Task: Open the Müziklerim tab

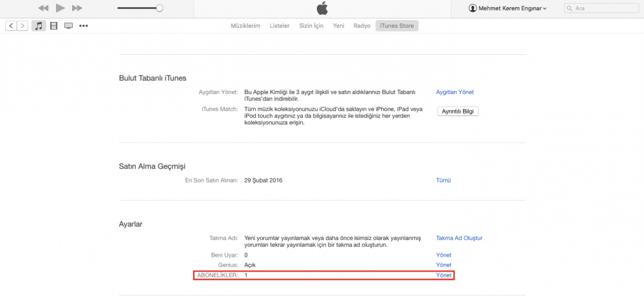Action: [245, 26]
